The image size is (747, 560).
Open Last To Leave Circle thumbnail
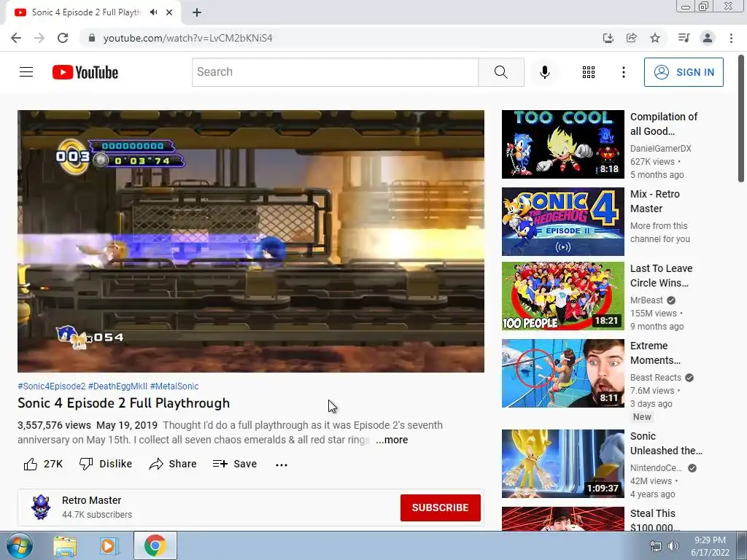562,296
